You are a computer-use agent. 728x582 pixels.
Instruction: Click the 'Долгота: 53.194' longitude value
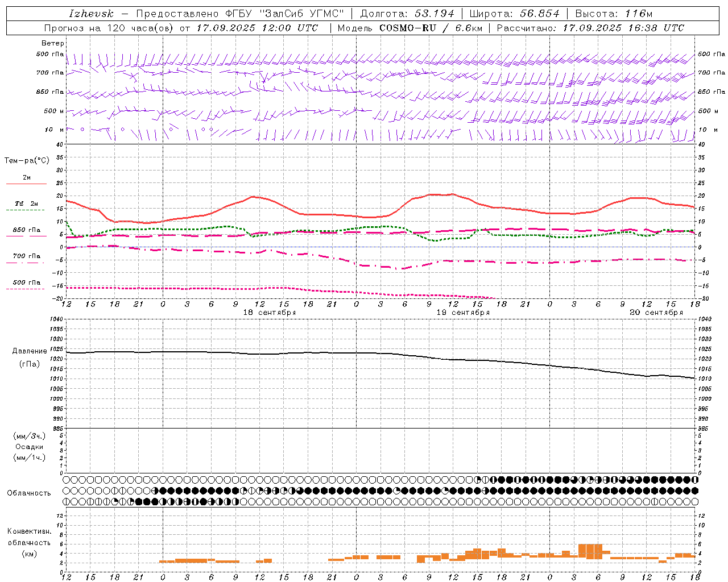coord(407,14)
